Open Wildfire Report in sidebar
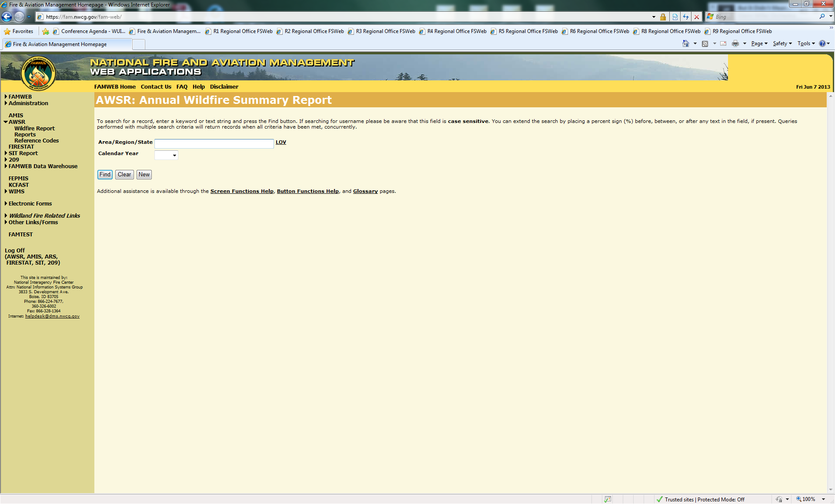835x504 pixels. (34, 129)
